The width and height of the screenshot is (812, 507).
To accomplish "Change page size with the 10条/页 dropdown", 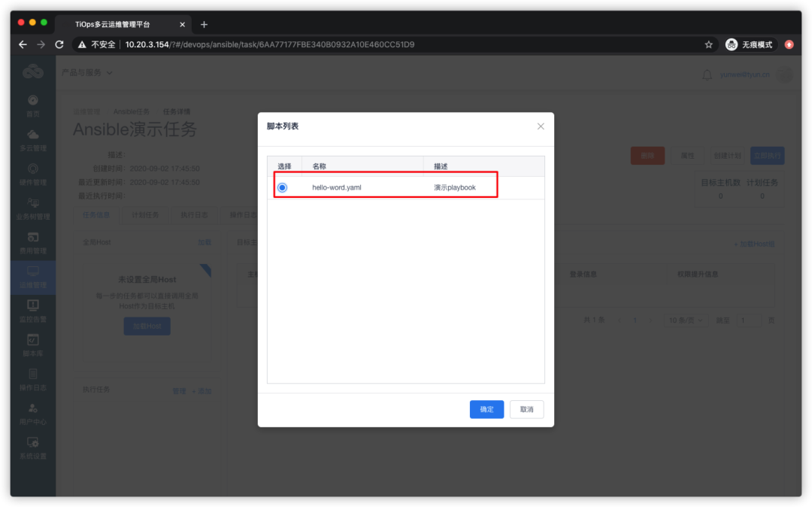I will click(686, 320).
